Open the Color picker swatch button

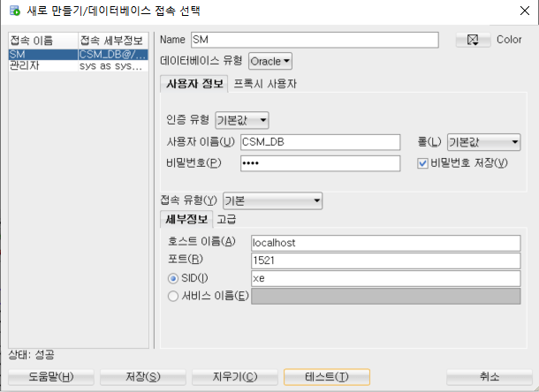tap(473, 40)
